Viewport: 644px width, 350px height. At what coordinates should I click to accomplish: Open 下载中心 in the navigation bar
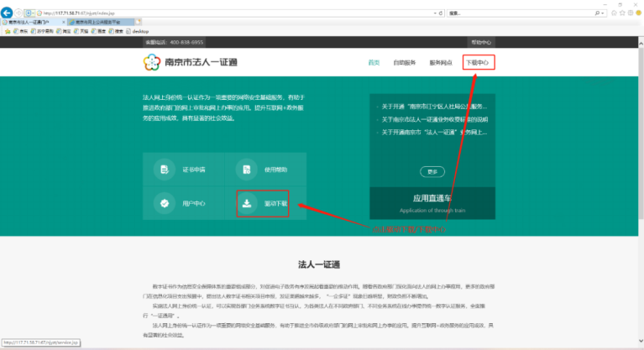point(478,63)
